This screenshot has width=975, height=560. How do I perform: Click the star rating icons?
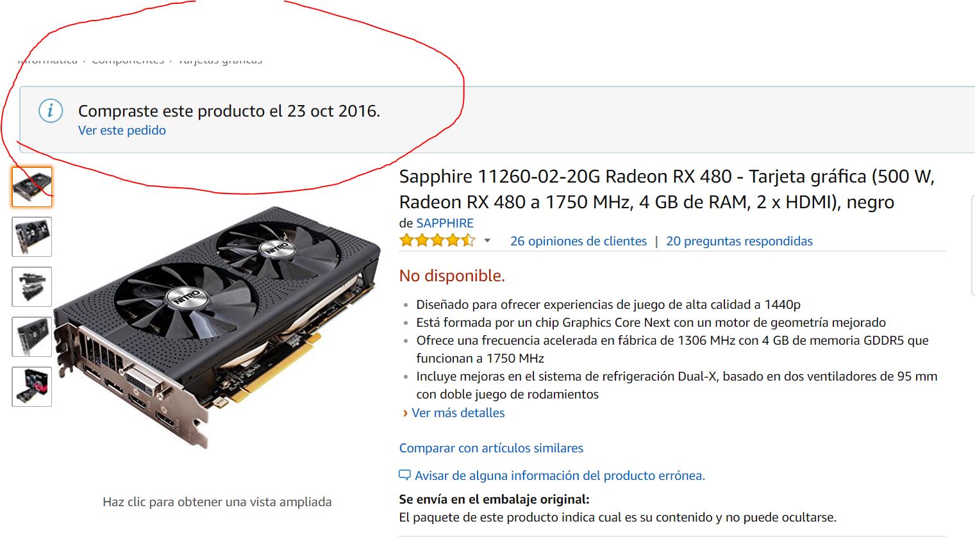[x=437, y=241]
